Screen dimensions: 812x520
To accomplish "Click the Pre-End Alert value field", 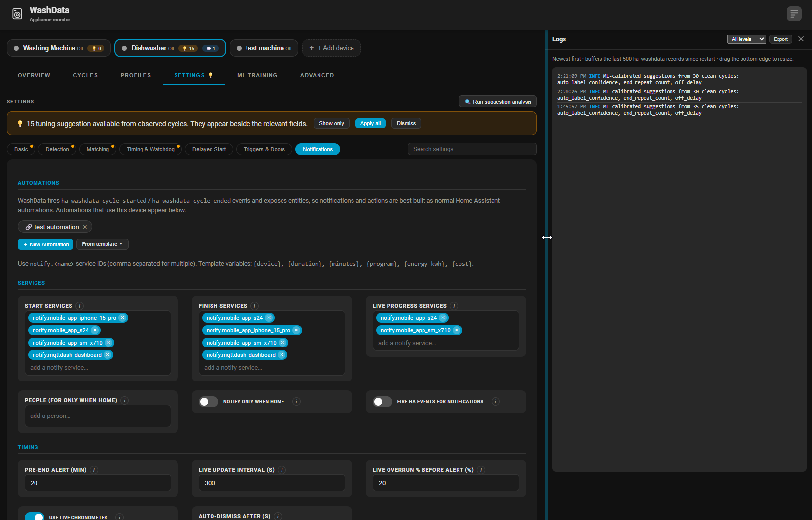I will (x=98, y=483).
